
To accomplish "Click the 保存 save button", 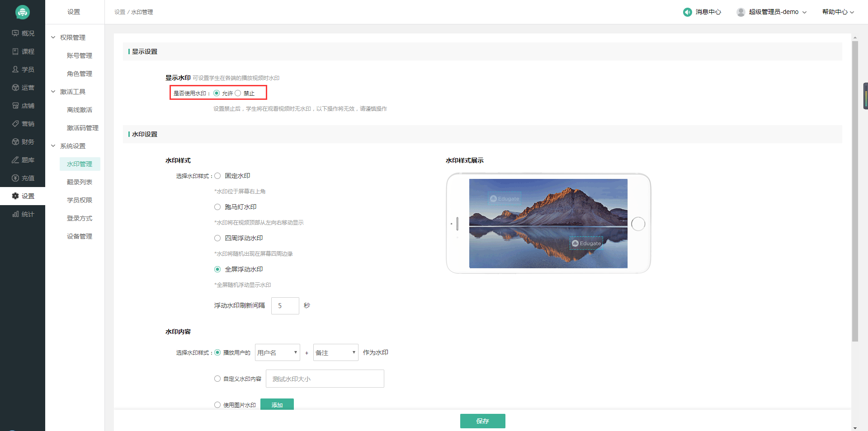I will point(482,421).
